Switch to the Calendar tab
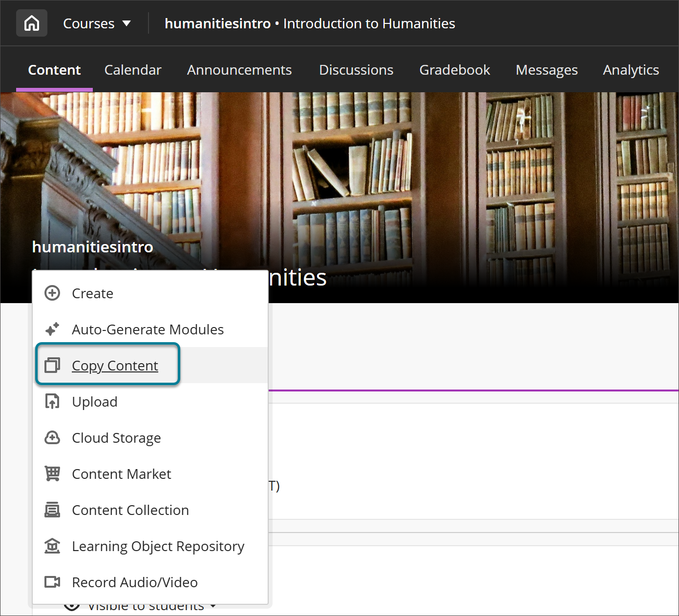Screen dimensions: 679x616 pos(132,70)
